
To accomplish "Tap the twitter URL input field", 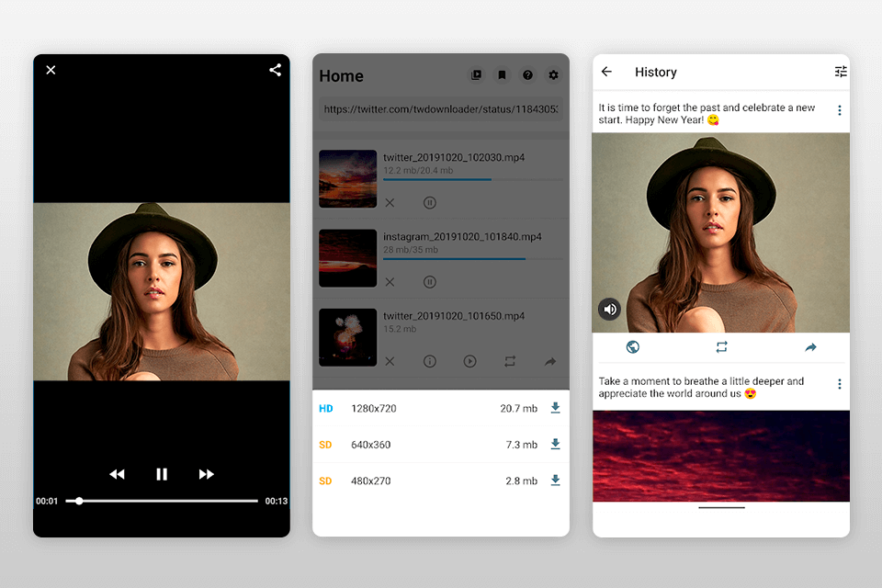I will coord(441,110).
